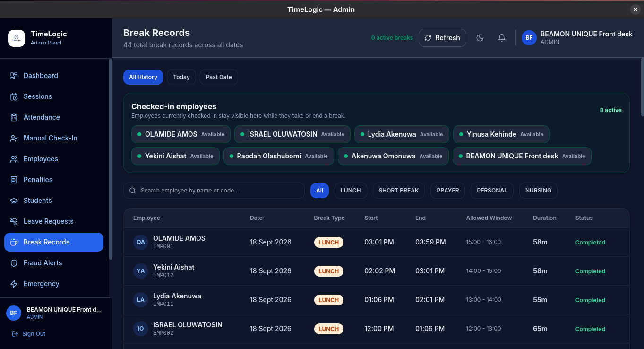Click the main content vertical scrollbar
644x349 pixels.
pos(642,87)
